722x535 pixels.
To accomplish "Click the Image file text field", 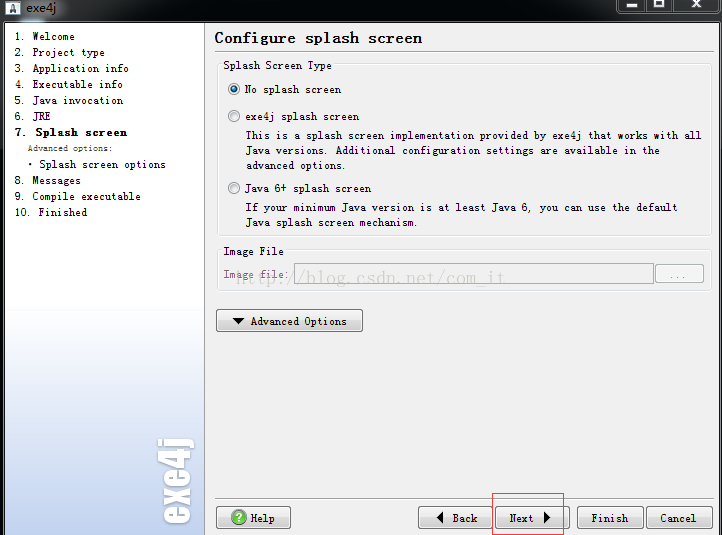I will point(472,274).
